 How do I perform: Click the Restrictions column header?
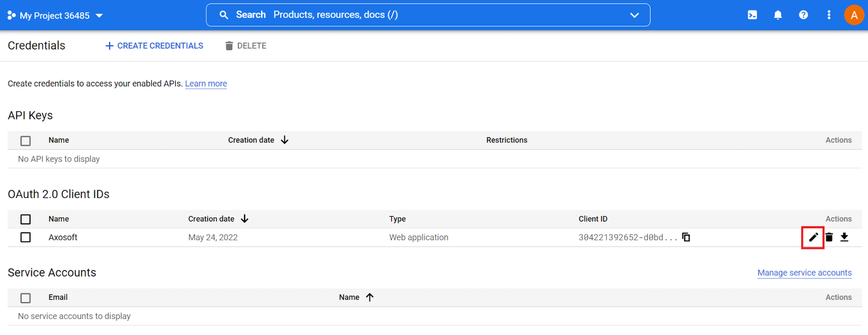click(507, 140)
